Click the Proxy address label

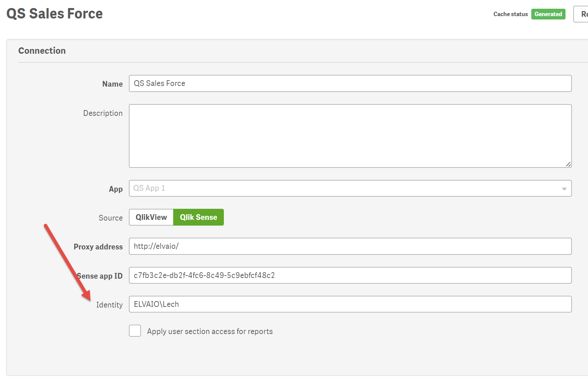(98, 247)
